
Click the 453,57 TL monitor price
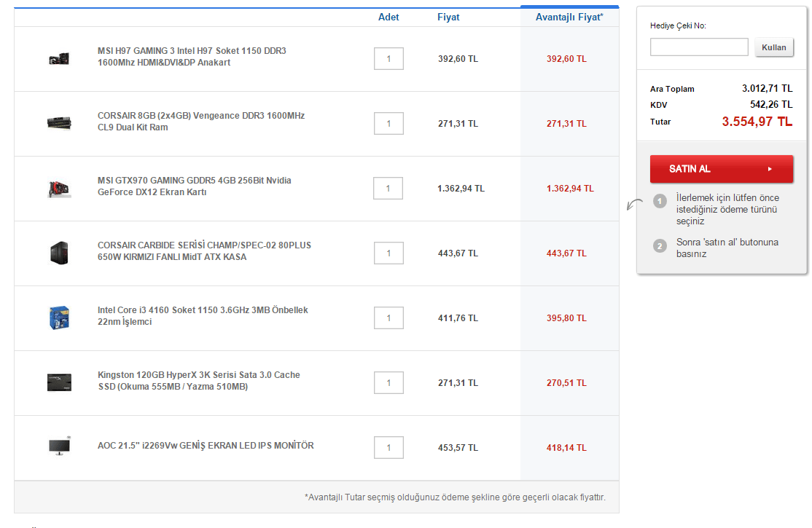coord(458,447)
